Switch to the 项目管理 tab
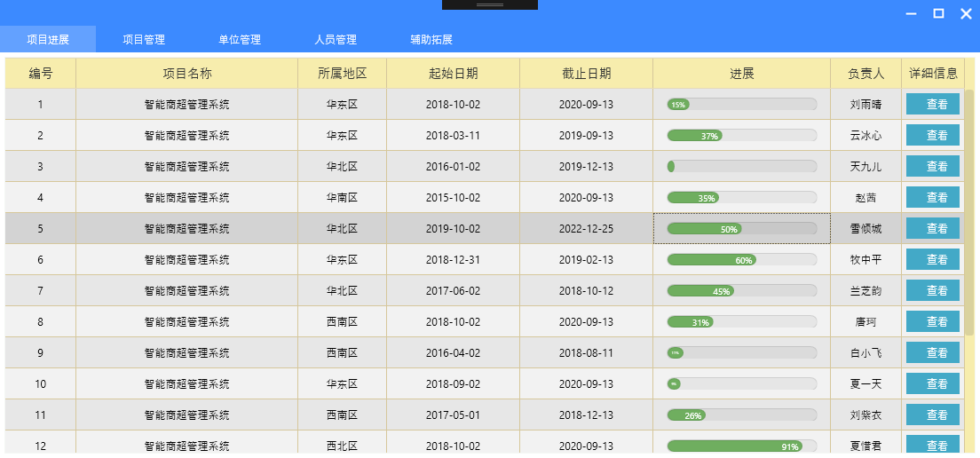 pos(144,40)
